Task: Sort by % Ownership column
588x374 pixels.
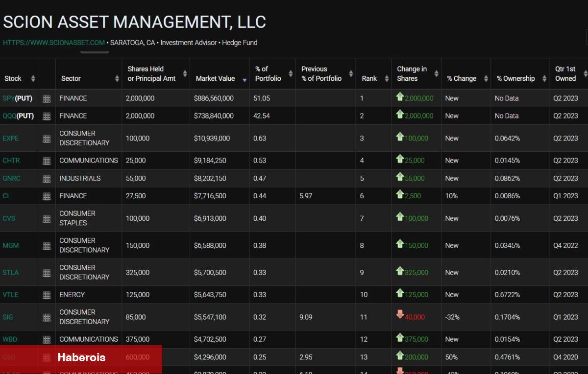Action: [544, 78]
